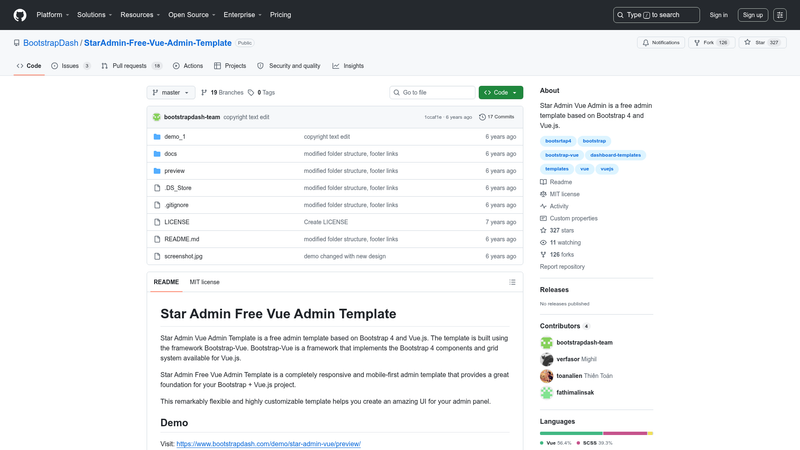Open verfasor contributor avatar
Image resolution: width=800 pixels, height=450 pixels.
pos(546,359)
